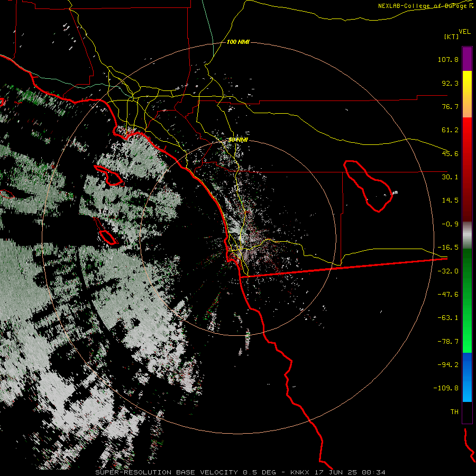
Task: Select the 45.6 scale value
Action: 450,153
